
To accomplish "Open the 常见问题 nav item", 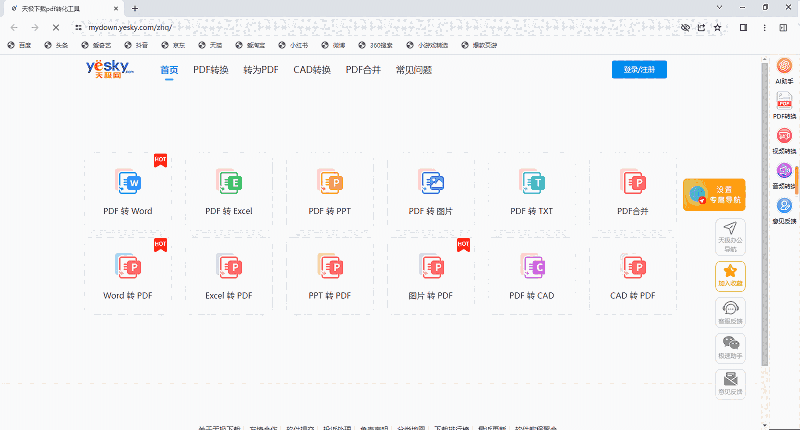I will (414, 70).
